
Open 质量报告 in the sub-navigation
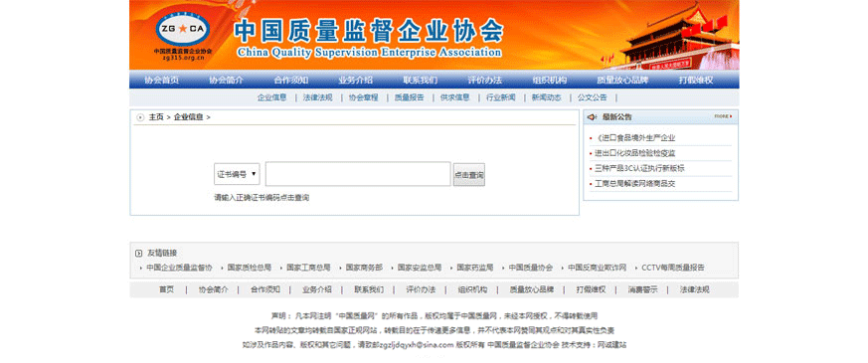pos(409,97)
